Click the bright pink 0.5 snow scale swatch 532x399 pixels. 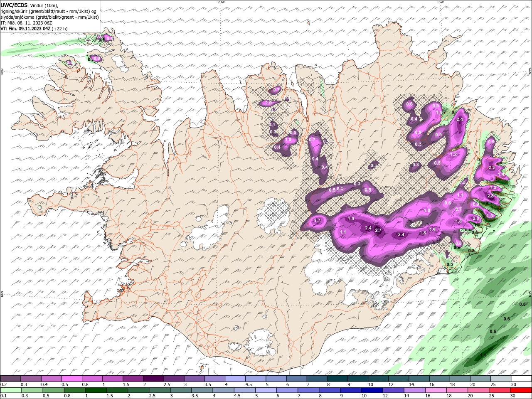pyautogui.click(x=71, y=379)
